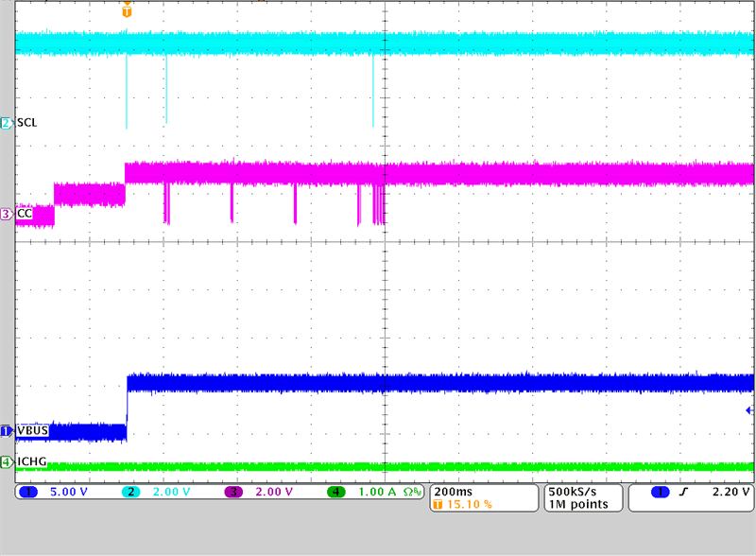Select the channel 3 ground marker beside CC

7,215
